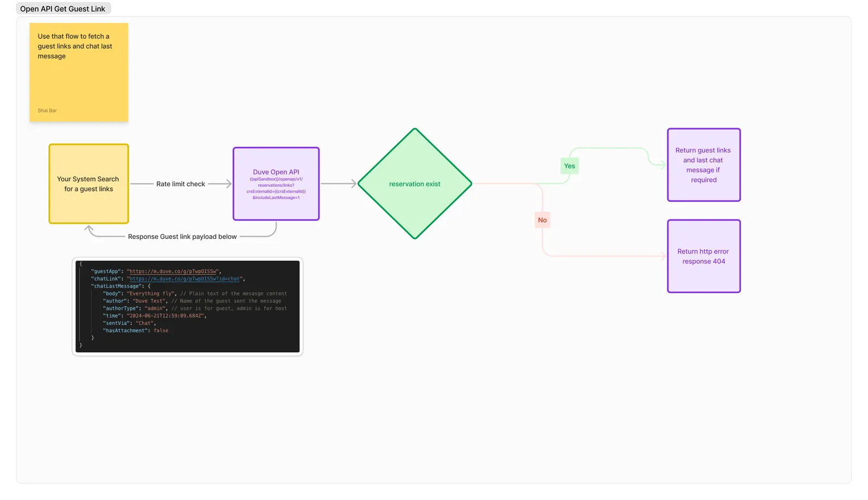Click the "time" timestamp line in code block
This screenshot has height=500, width=868.
point(155,316)
